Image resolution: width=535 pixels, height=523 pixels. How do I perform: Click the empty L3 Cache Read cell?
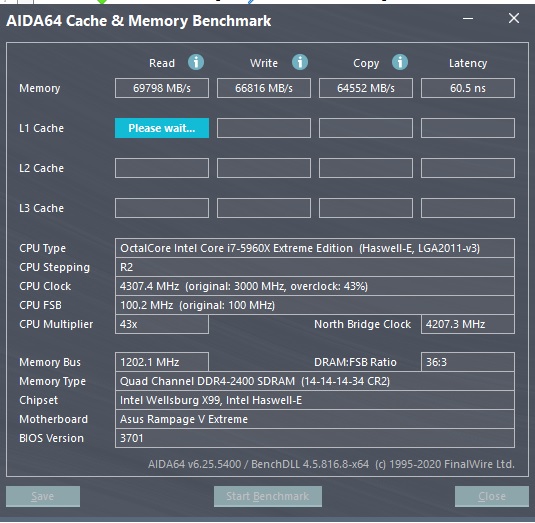click(162, 208)
